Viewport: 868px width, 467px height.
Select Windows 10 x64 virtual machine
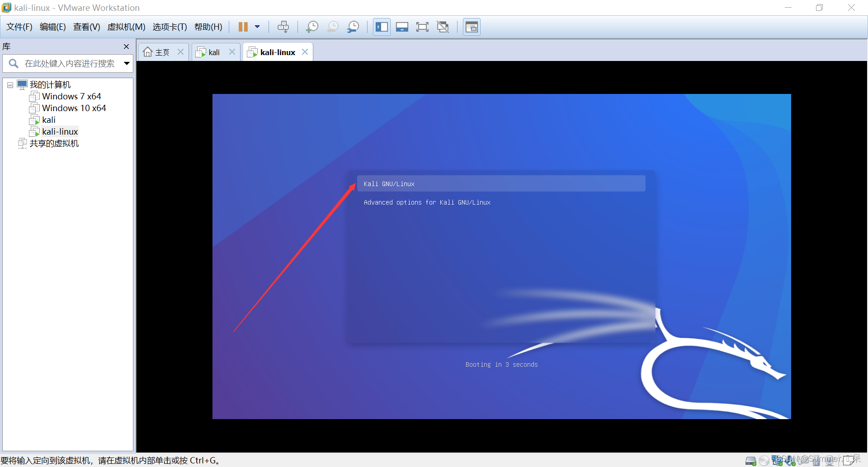pos(74,108)
